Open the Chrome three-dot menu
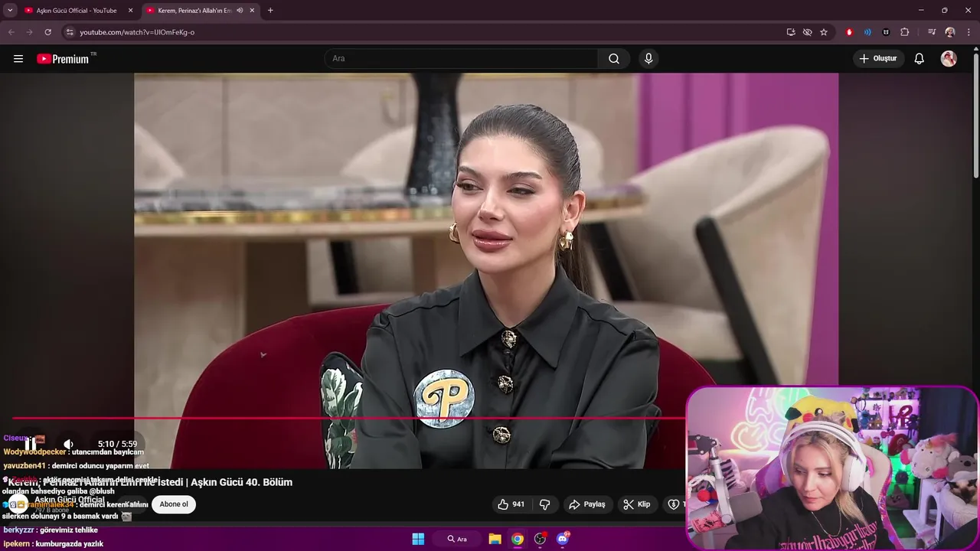 [969, 32]
